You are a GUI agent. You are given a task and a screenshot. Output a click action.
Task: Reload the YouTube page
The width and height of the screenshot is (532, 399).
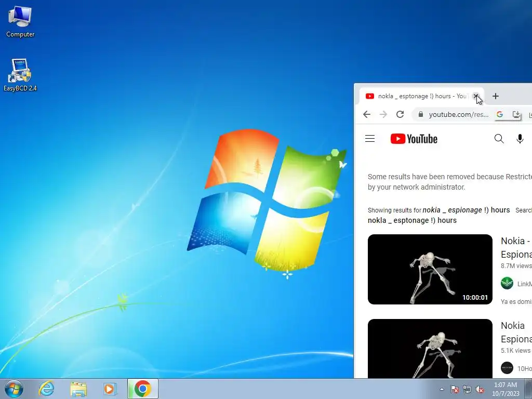(400, 114)
